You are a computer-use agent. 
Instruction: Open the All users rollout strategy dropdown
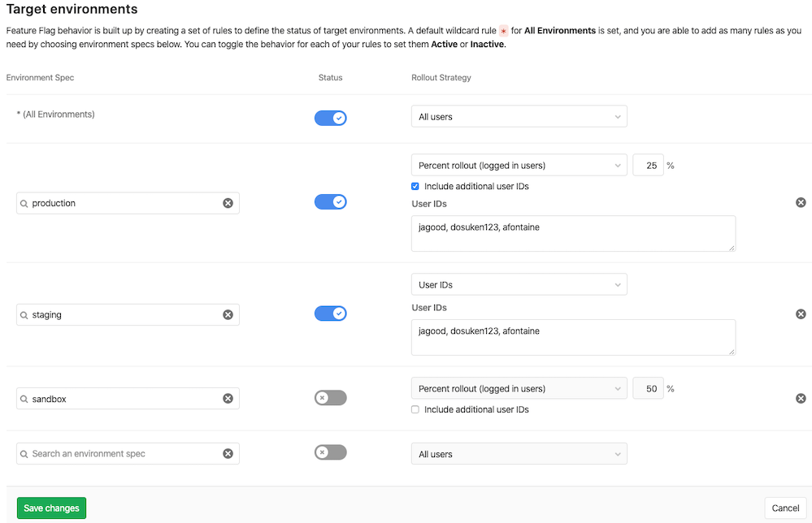(519, 116)
